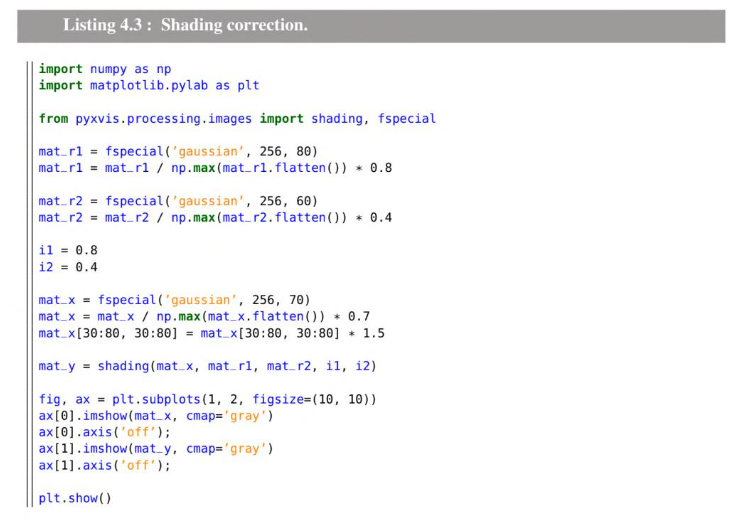Screen dimensions: 735x523
Task: Click the 'Listing 4.3 : Shading correction.' header
Action: coord(186,25)
